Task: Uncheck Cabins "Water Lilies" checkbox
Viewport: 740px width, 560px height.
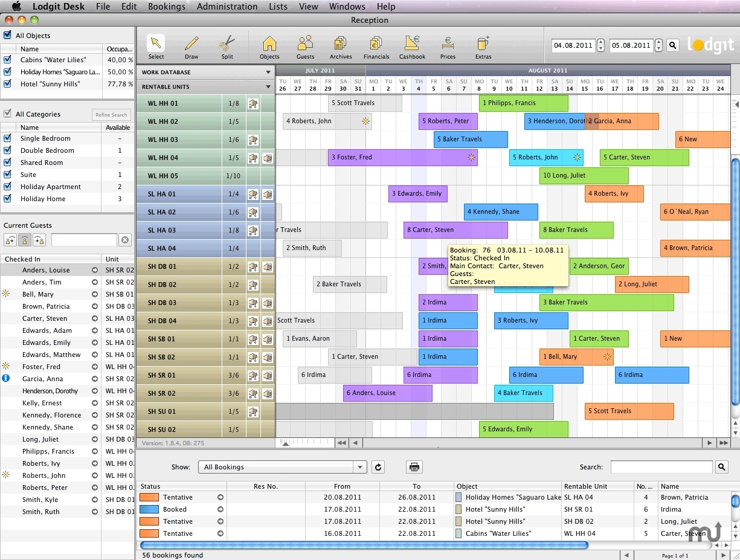Action: (7, 60)
